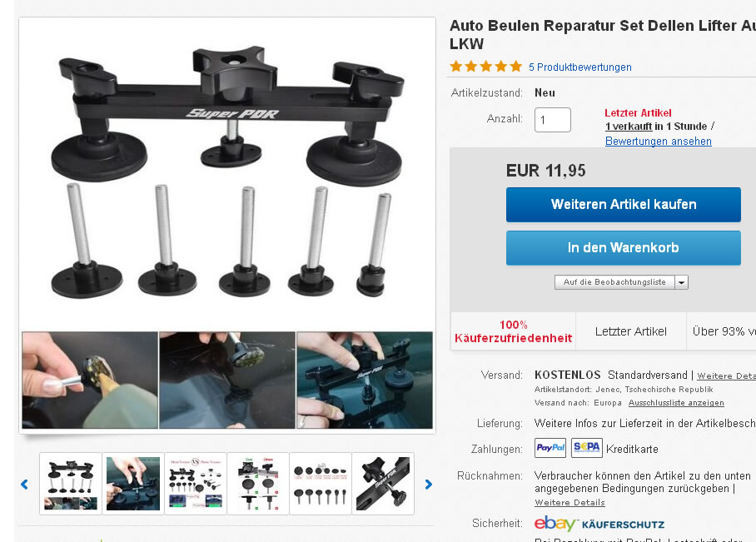Click the PayPal payment icon
Screen dimensions: 756x542
(550, 448)
